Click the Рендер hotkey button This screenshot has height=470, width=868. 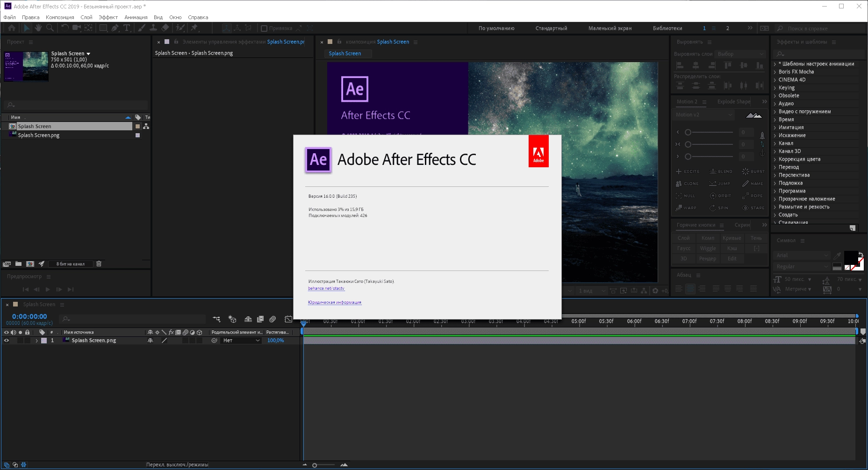[x=708, y=259]
